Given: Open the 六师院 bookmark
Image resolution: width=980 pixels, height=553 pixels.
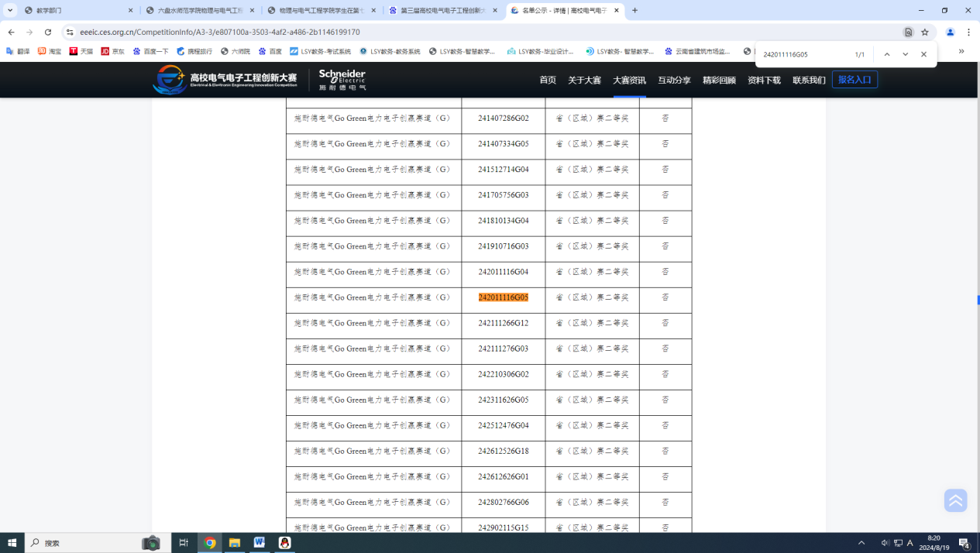Looking at the screenshot, I should [x=235, y=51].
